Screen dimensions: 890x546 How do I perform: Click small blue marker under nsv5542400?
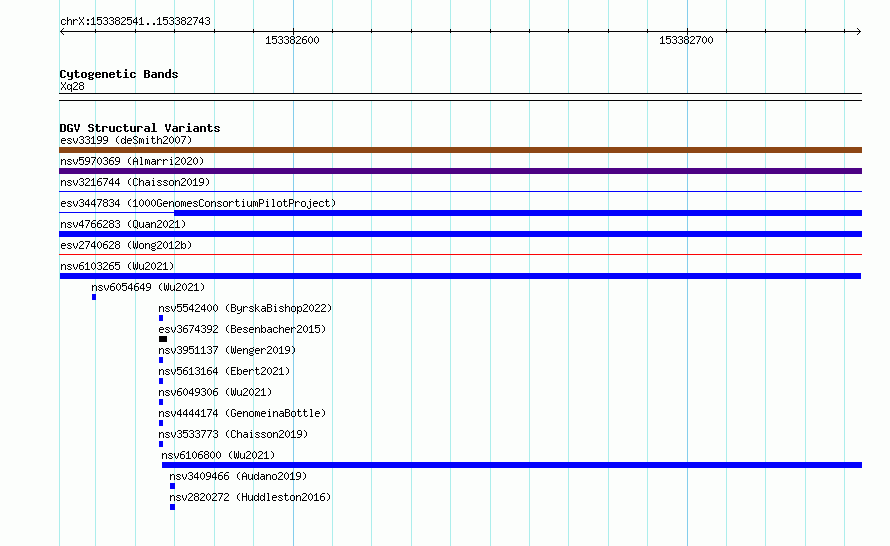pyautogui.click(x=161, y=318)
